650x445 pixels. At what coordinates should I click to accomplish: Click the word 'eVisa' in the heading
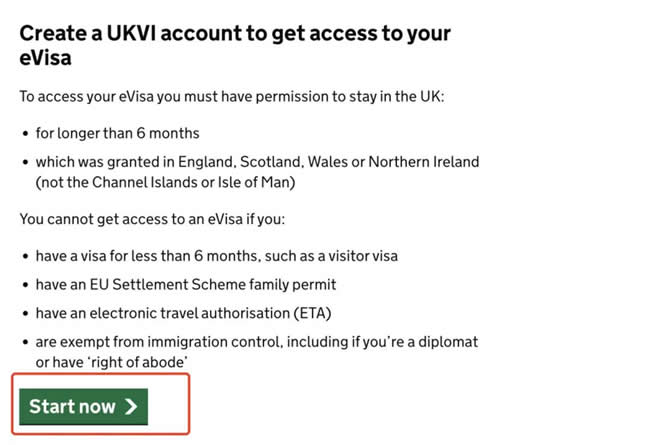[45, 58]
